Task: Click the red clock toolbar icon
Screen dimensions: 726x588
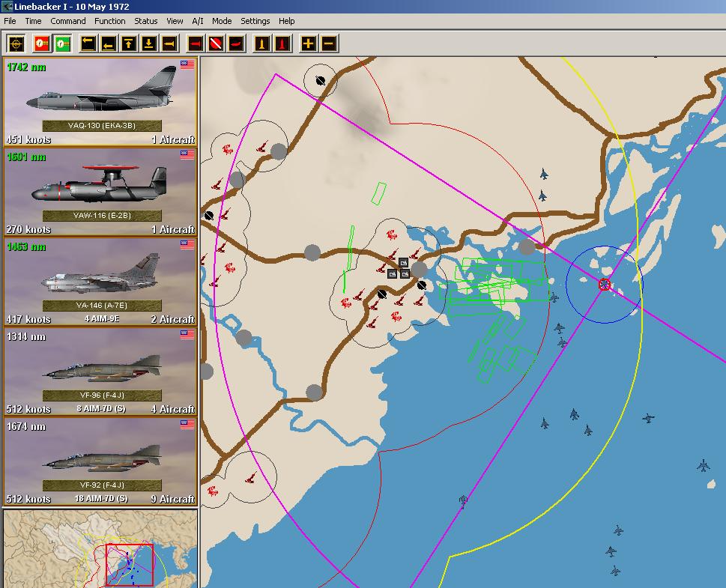Action: click(42, 43)
